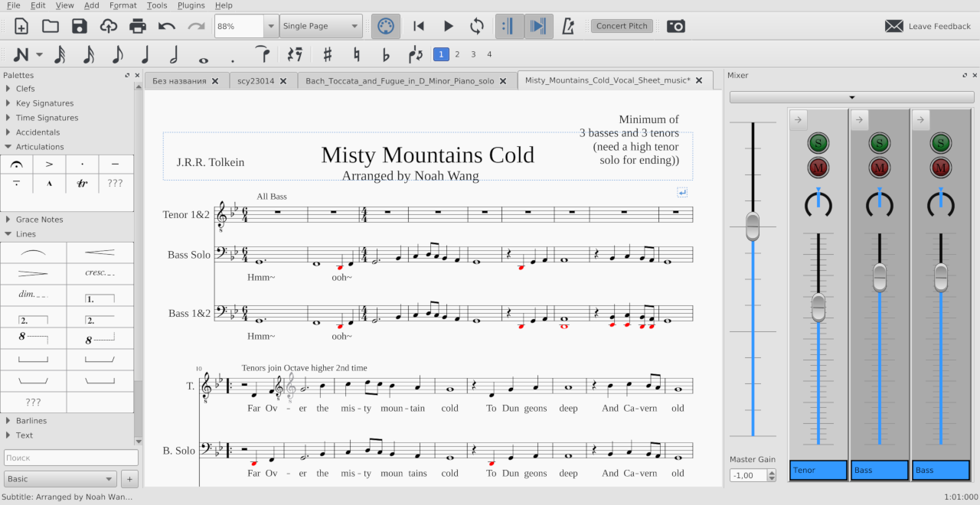This screenshot has height=505, width=980.
Task: Select voice 2
Action: [x=457, y=54]
